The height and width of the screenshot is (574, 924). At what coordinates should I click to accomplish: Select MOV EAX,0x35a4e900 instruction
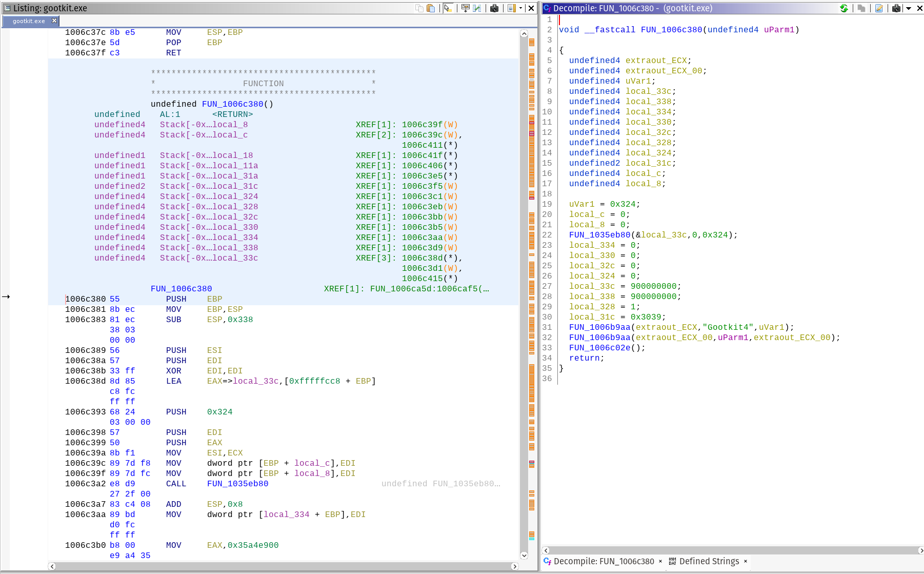click(223, 545)
